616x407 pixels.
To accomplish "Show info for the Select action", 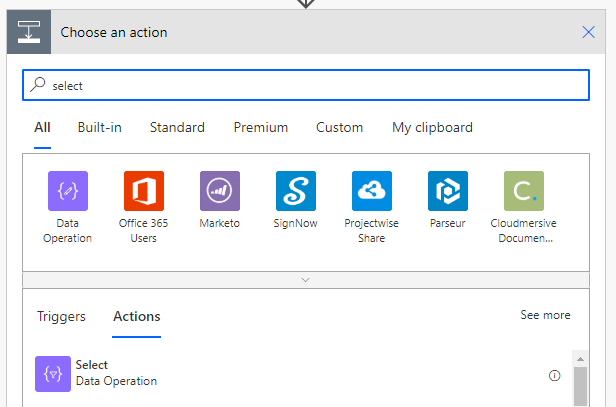I will coord(554,376).
